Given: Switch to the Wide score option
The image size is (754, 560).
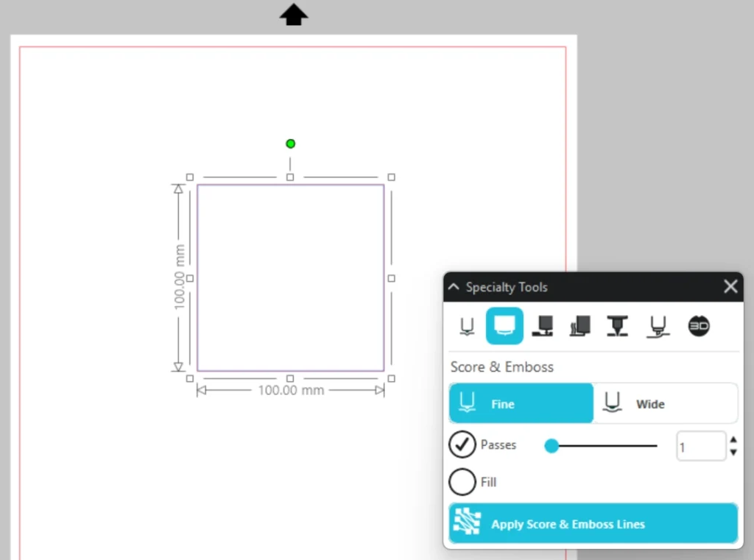Looking at the screenshot, I should (665, 403).
